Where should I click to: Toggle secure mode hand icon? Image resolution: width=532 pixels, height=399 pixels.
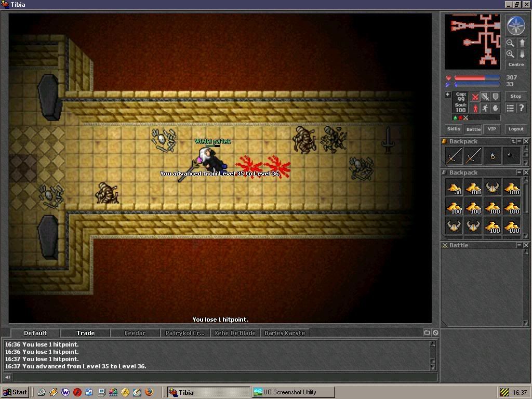496,108
